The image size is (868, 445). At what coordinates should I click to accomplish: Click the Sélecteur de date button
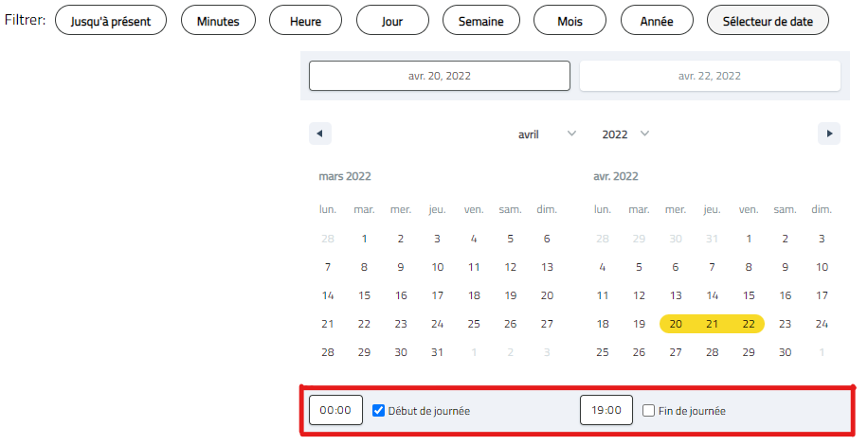click(768, 20)
